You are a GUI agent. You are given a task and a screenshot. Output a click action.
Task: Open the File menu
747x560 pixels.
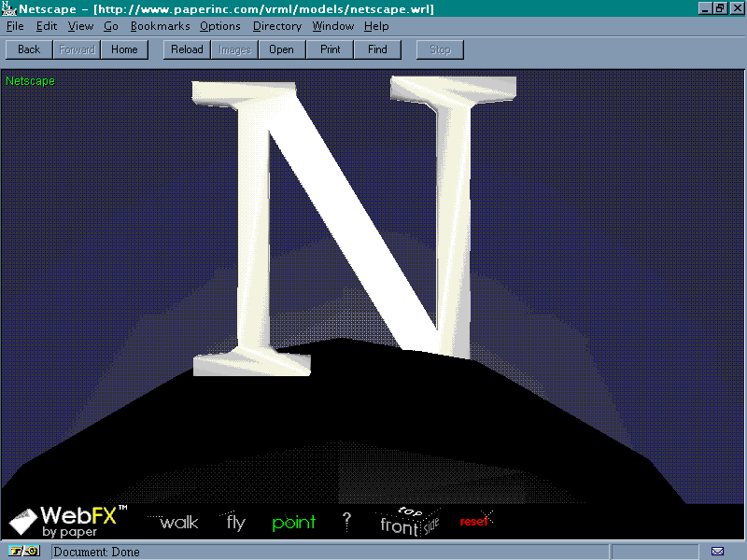[15, 26]
